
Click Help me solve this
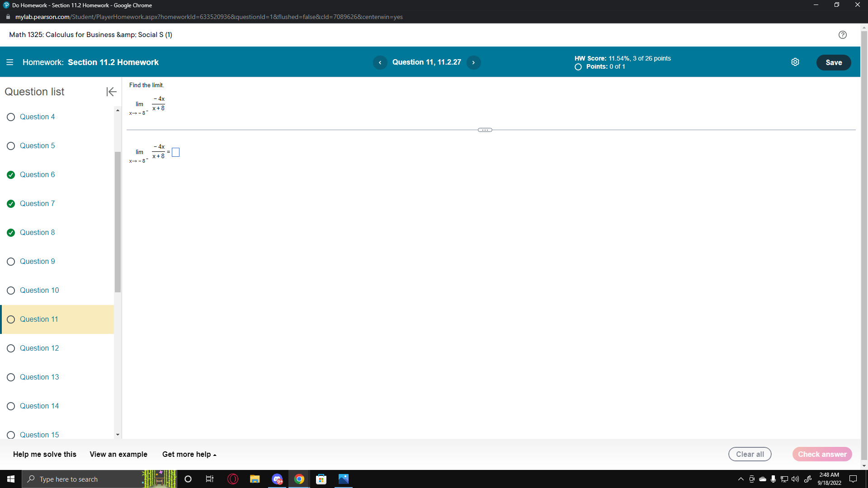click(x=45, y=454)
